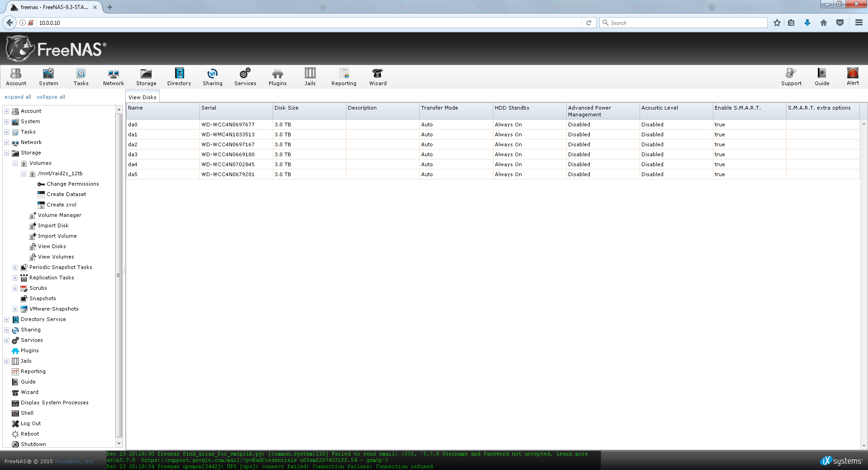Expand the Tasks tree node
868x470 pixels.
7,132
